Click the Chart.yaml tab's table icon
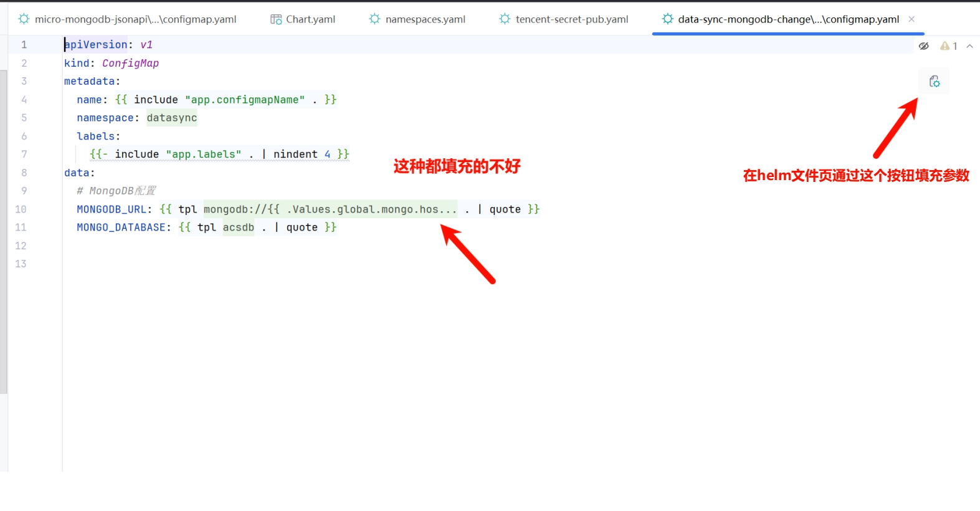 pos(276,19)
